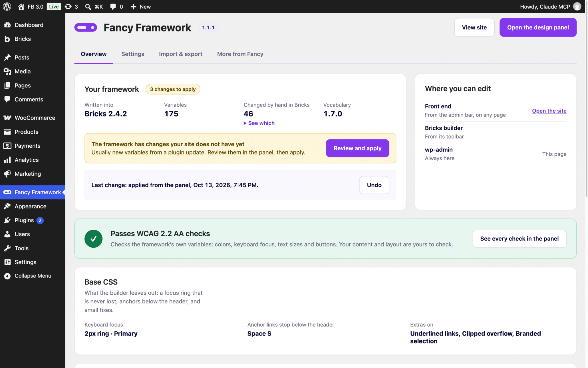The image size is (588, 368).
Task: Switch to the Settings tab
Action: pyautogui.click(x=133, y=54)
